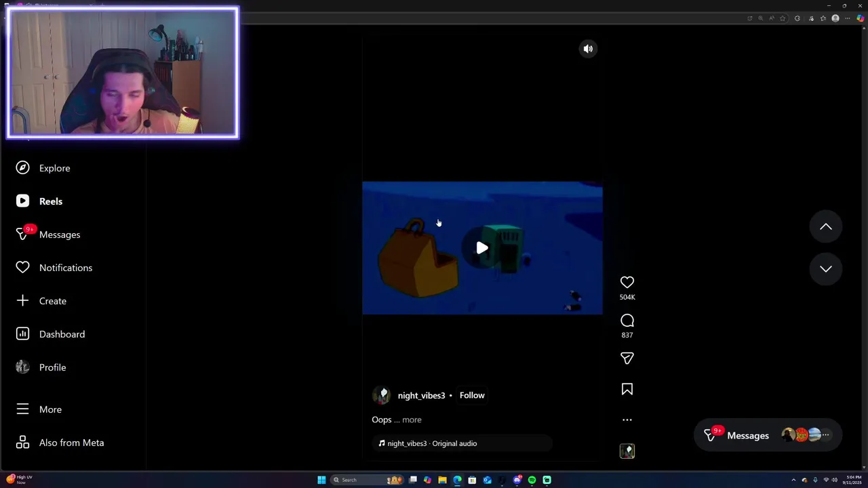Open clock and date flyout

[852, 480]
